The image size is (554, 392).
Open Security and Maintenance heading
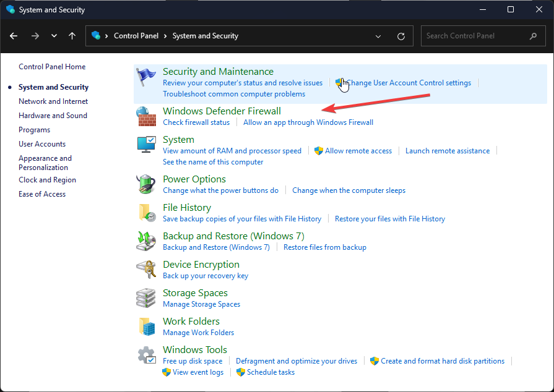[x=218, y=72]
